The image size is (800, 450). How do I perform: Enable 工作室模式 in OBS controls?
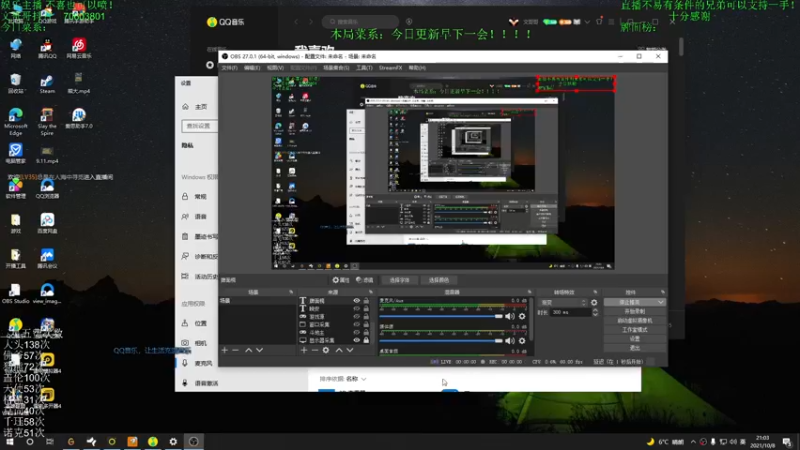tap(635, 330)
